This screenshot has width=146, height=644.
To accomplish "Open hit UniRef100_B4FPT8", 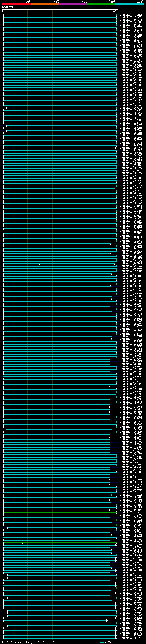I will (131, 27).
